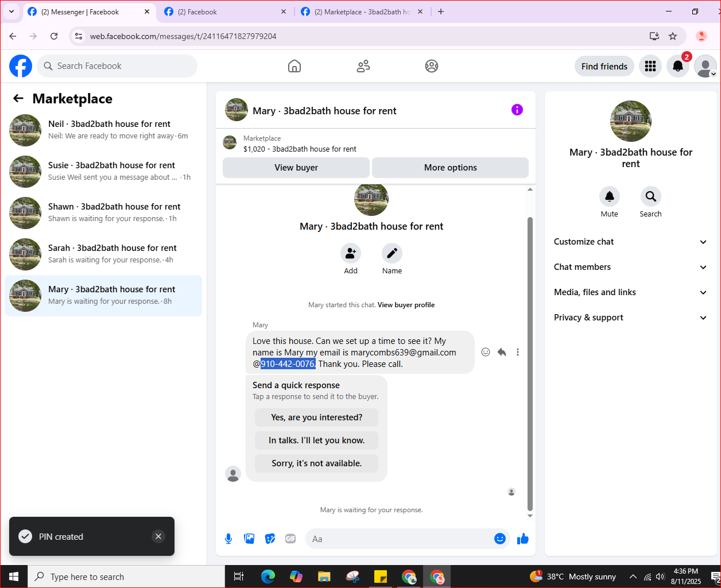Open Sarah's house for rent conversation

103,254
